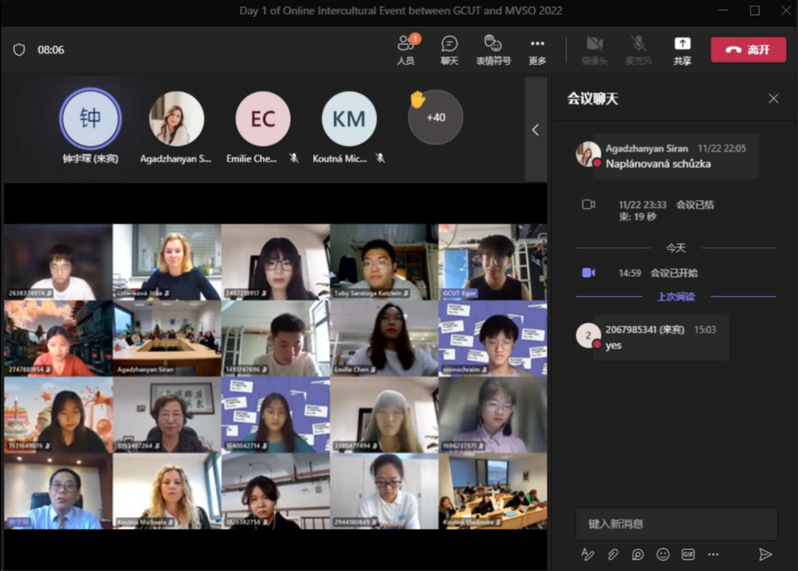The height and width of the screenshot is (571, 798).
Task: Open the text format options icon
Action: (587, 554)
